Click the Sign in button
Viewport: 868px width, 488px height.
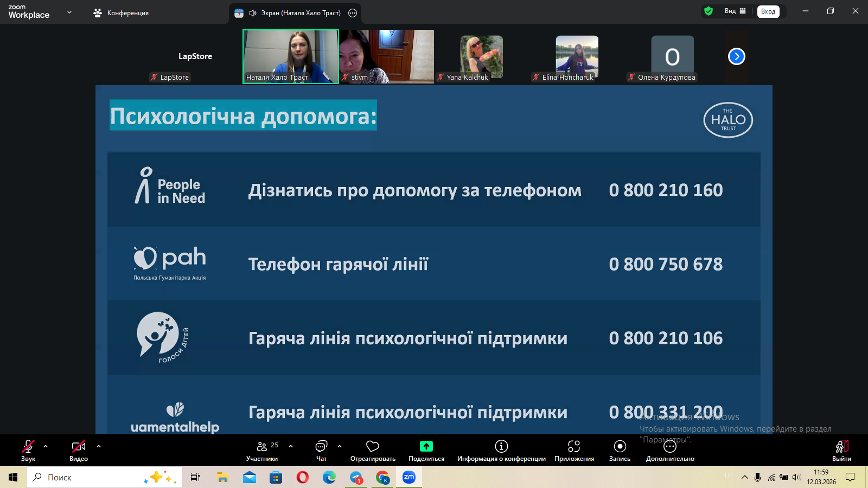(768, 11)
